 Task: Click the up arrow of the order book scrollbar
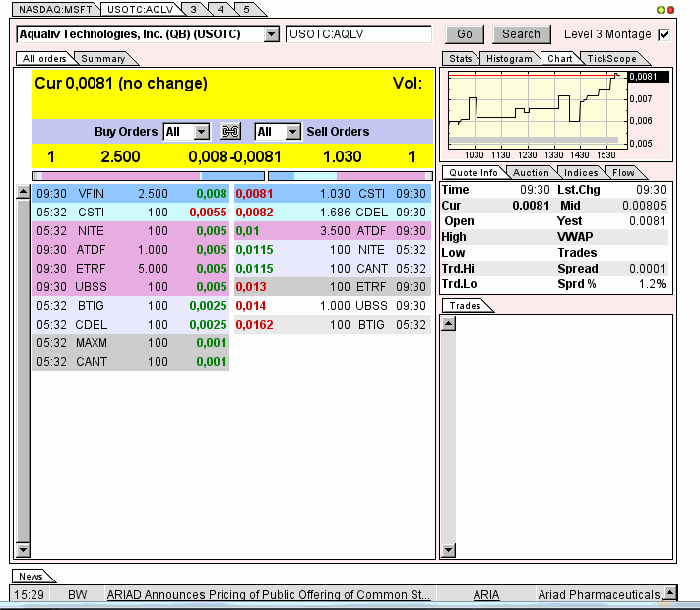pos(23,192)
